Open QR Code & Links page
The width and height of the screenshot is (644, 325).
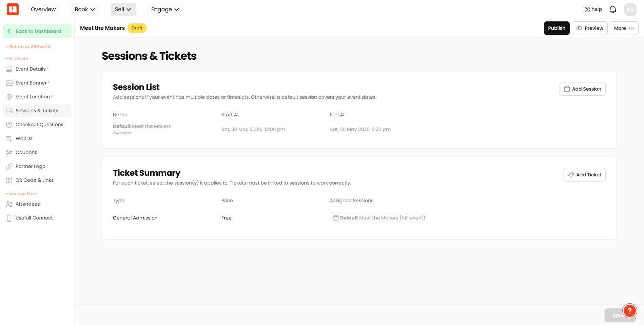click(37, 180)
